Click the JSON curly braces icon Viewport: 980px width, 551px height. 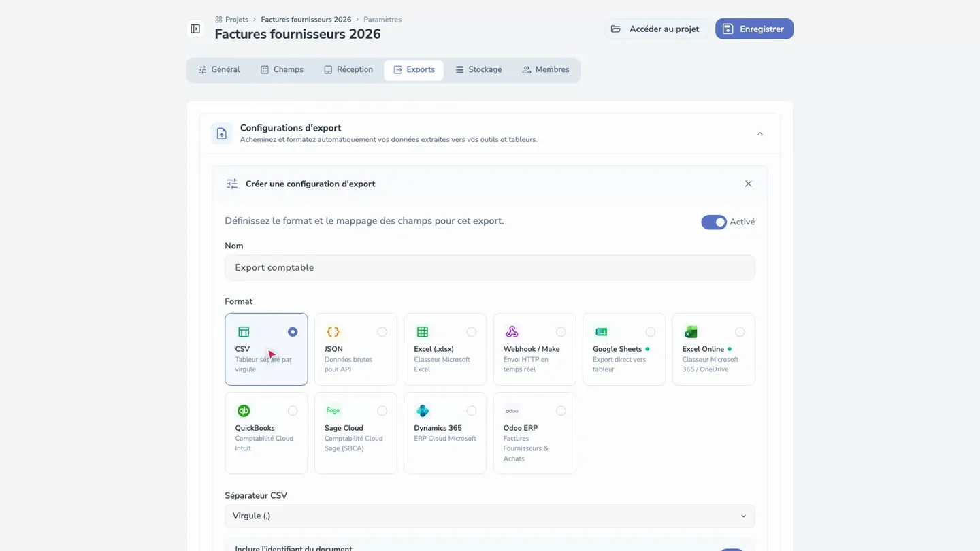(333, 332)
